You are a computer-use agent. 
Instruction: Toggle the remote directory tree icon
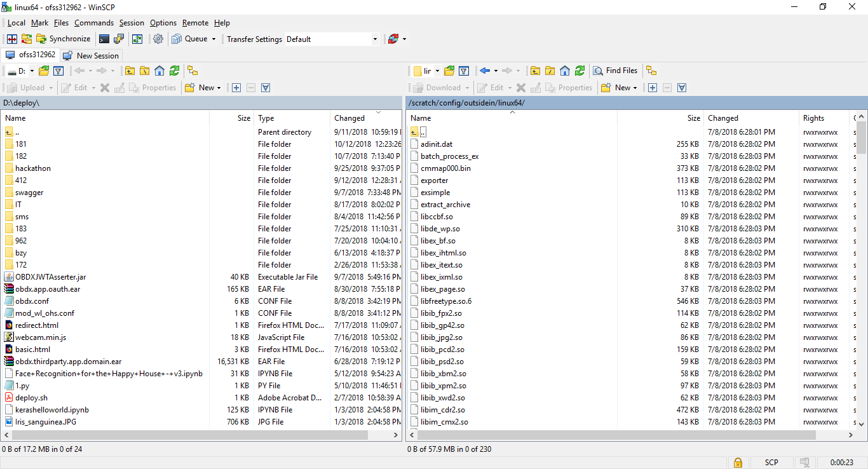[x=651, y=71]
